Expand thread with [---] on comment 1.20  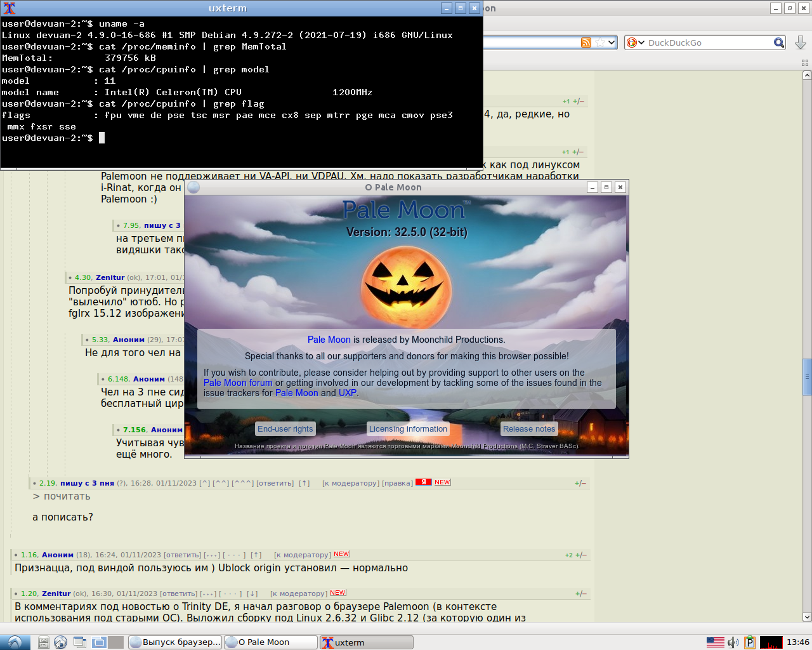click(x=208, y=594)
